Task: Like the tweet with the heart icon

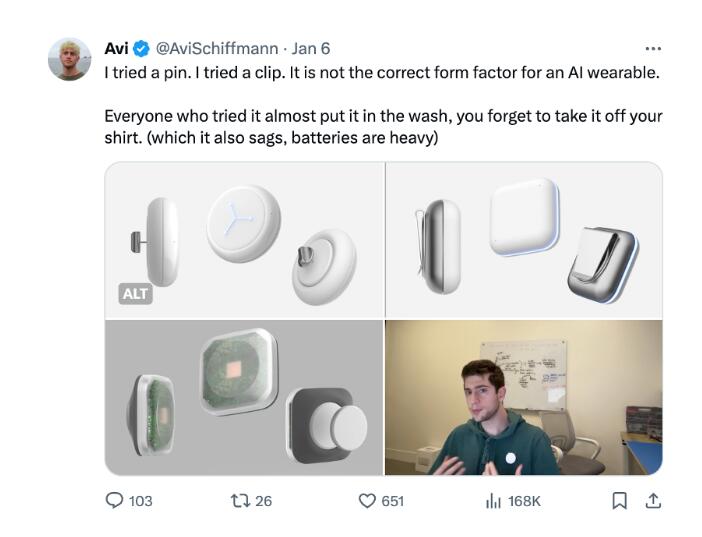Action: tap(367, 500)
